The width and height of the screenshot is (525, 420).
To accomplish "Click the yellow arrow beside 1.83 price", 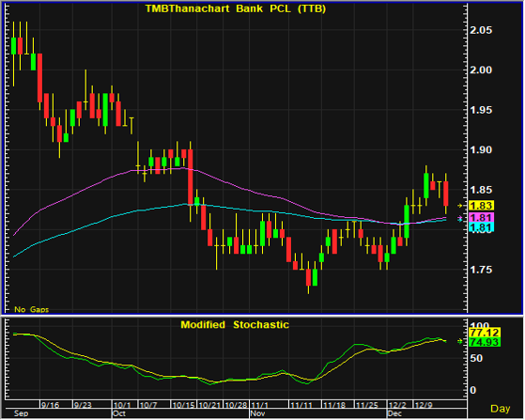I will tap(460, 206).
